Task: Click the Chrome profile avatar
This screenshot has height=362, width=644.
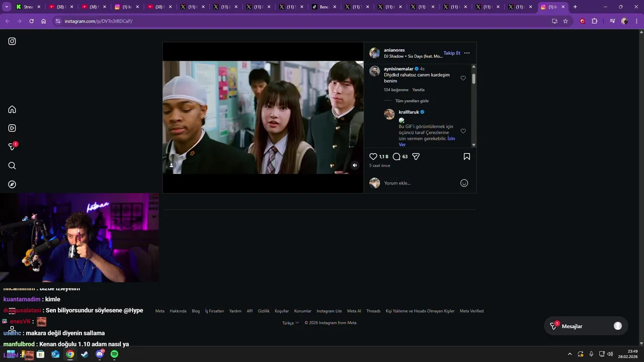Action: click(x=624, y=21)
